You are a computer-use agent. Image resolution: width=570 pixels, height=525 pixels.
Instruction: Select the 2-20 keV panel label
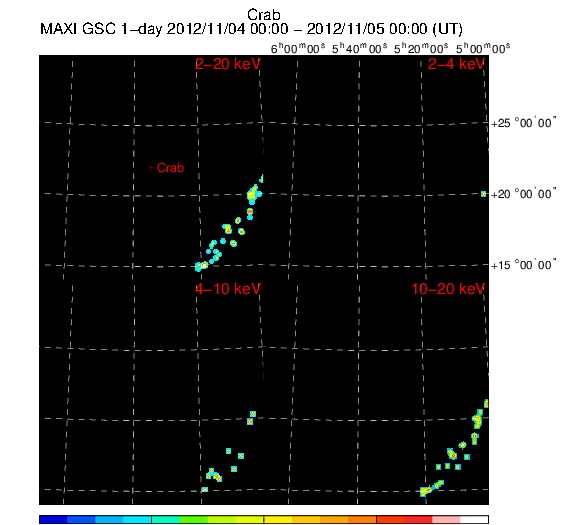pyautogui.click(x=228, y=64)
